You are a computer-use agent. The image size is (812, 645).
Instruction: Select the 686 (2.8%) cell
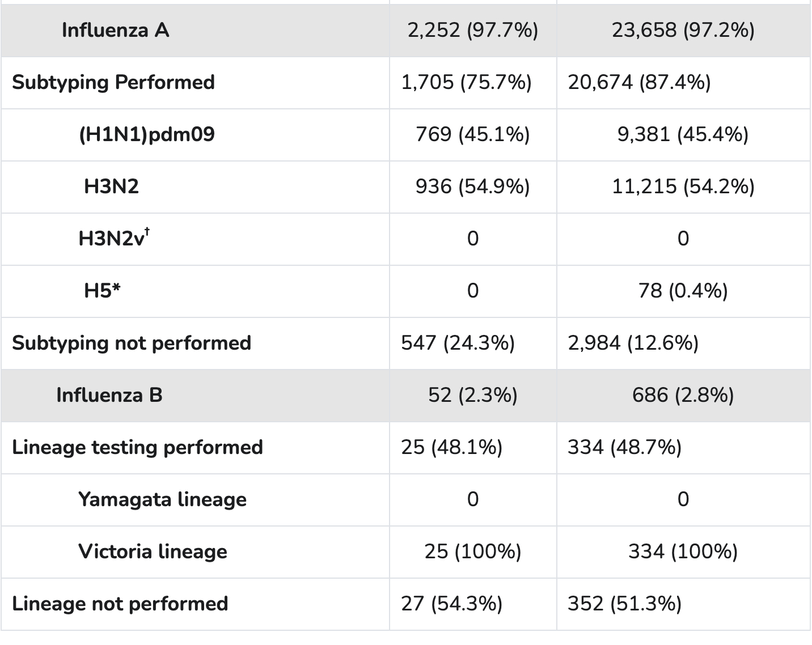683,395
